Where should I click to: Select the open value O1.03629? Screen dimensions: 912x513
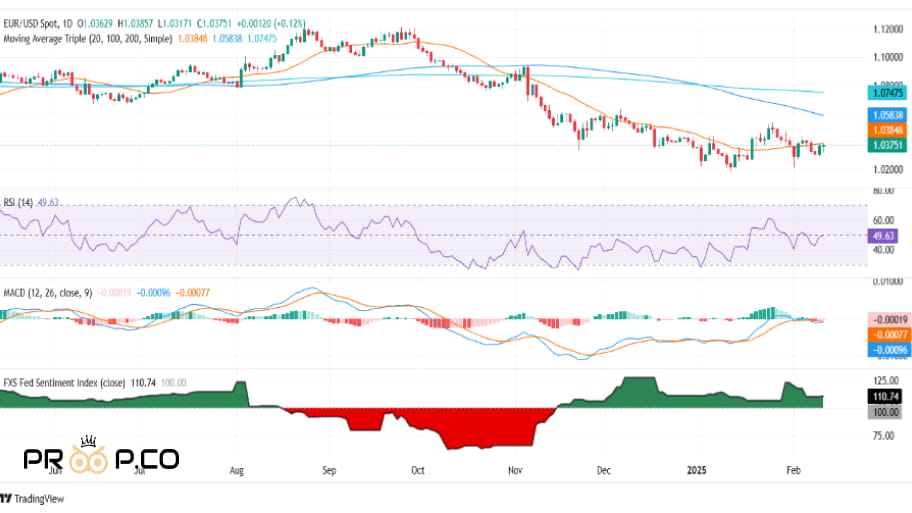[96, 24]
